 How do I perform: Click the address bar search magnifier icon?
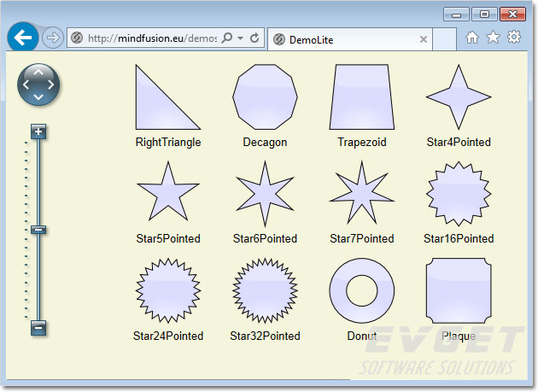click(227, 38)
